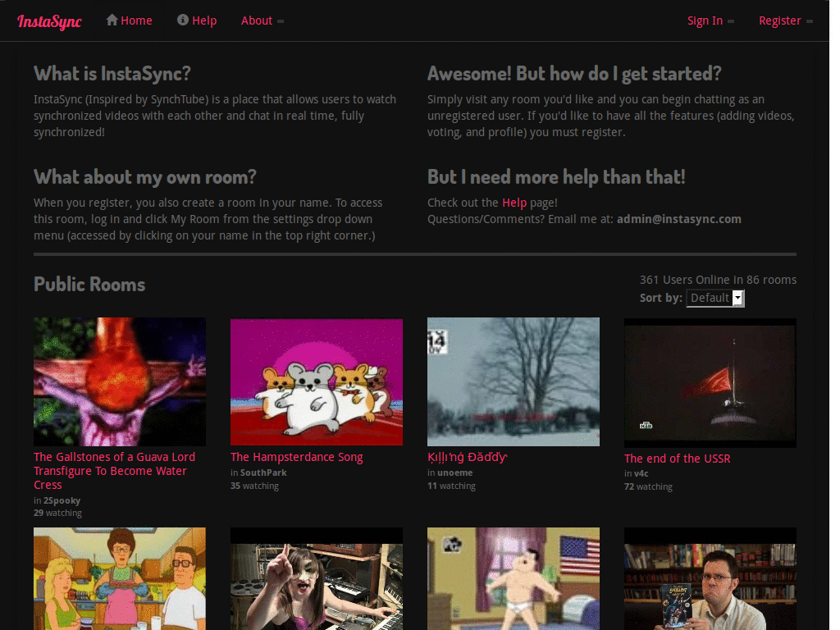Click the '72 watching' text

(x=648, y=486)
